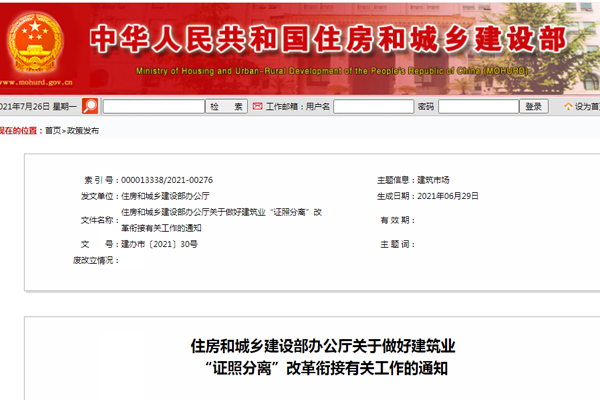The height and width of the screenshot is (400, 600).
Task: Open 政策发布 in the breadcrumb
Action: (82, 131)
